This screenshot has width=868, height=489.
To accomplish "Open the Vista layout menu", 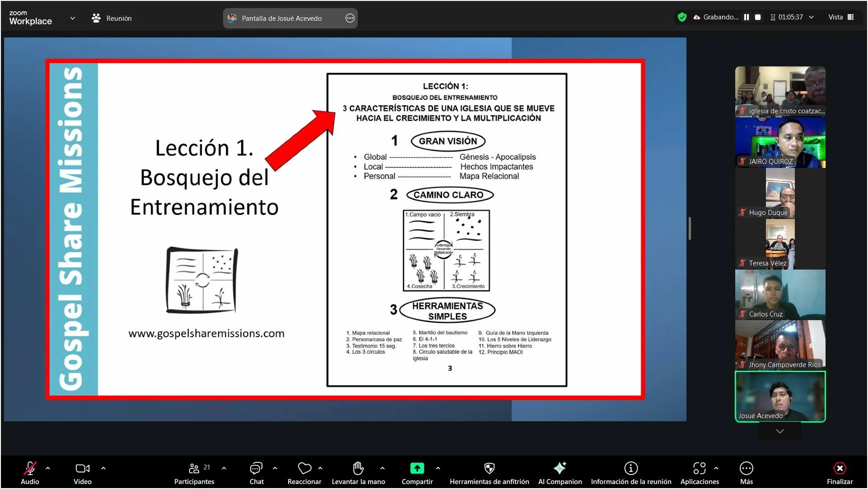I will (841, 17).
